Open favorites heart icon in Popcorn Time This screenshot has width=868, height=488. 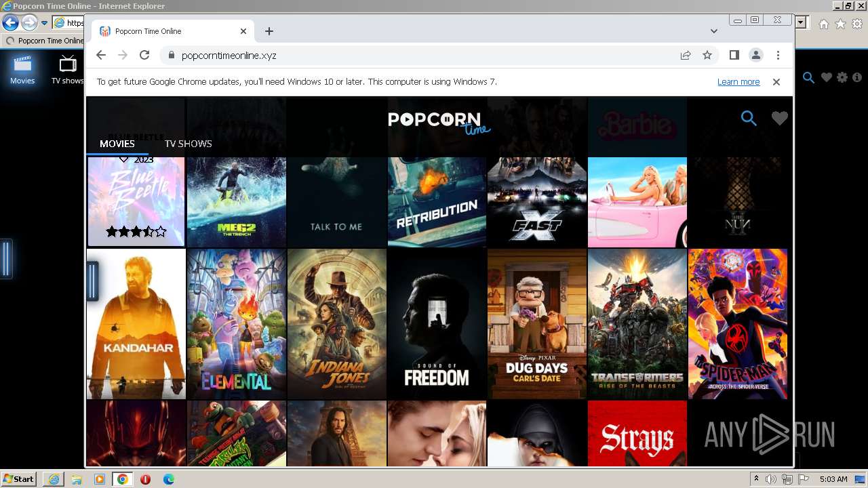point(780,119)
